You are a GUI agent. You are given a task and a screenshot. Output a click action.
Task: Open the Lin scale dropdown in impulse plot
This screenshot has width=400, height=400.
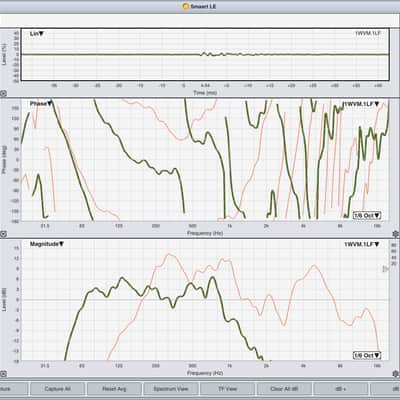point(37,34)
